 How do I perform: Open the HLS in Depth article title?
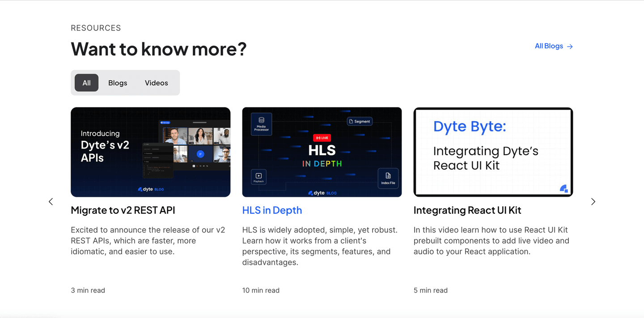pyautogui.click(x=272, y=210)
